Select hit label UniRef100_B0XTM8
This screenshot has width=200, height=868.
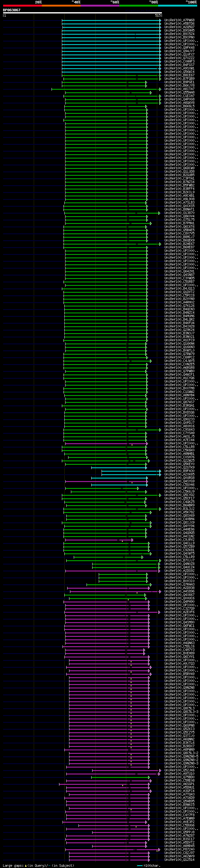pyautogui.click(x=179, y=388)
